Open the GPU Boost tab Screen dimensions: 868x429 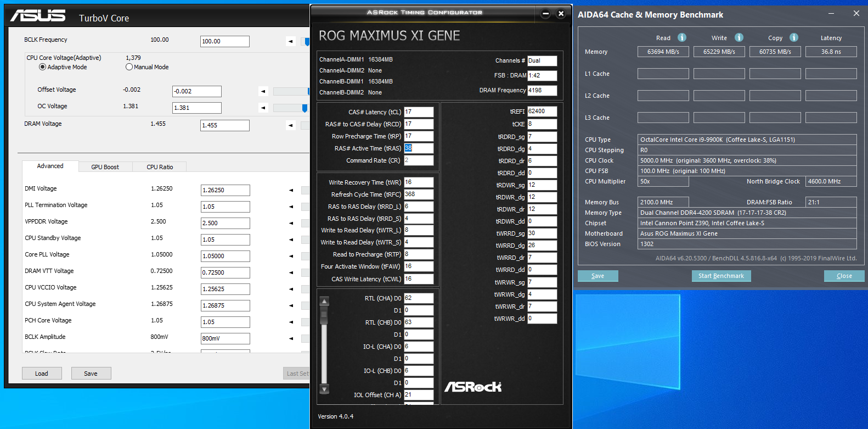pos(105,167)
